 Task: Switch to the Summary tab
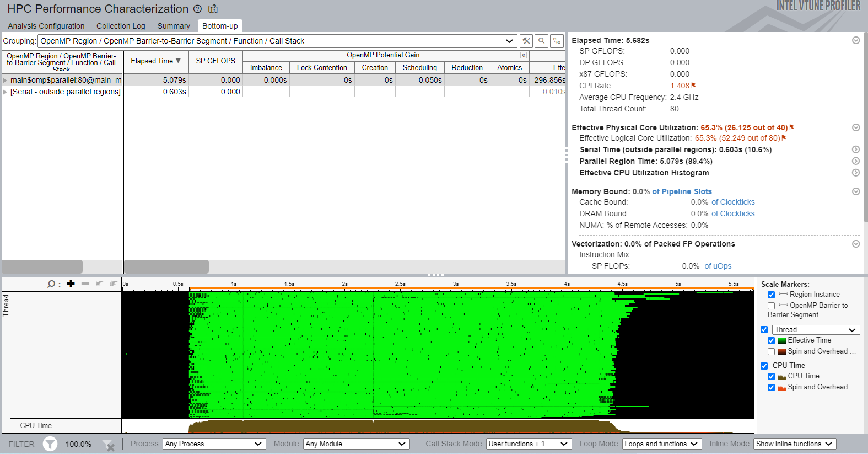point(173,26)
